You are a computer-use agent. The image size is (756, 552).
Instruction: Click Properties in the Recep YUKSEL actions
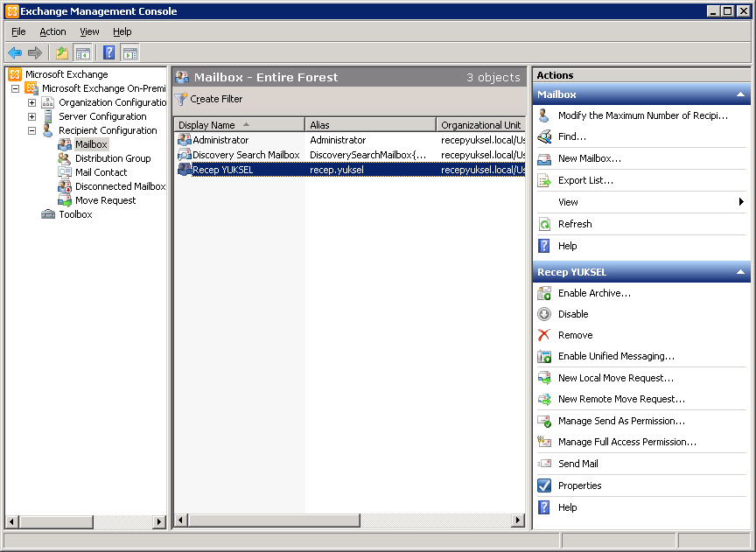(579, 486)
